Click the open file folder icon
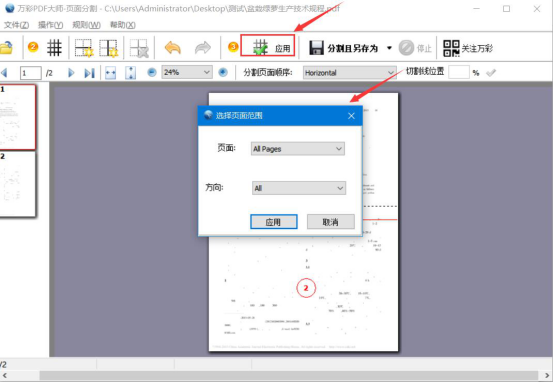 point(6,47)
